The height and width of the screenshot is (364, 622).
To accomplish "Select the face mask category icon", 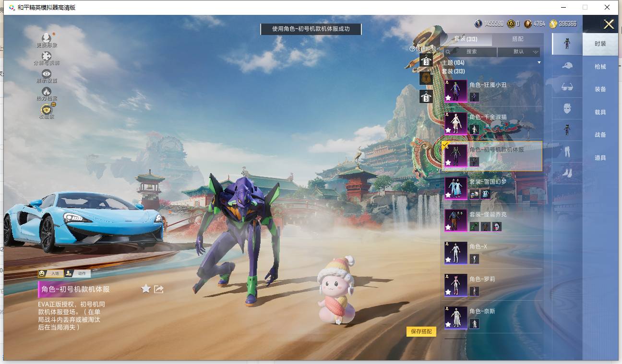I will (x=567, y=108).
